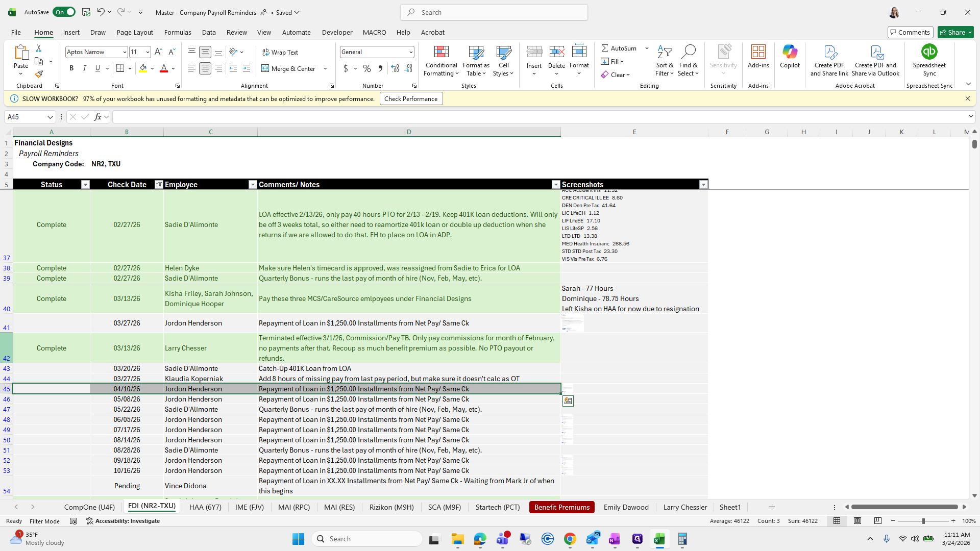Screen dimensions: 980x551
Task: Click the Spreadsheet Sync QuickBooks icon
Action: 929,52
